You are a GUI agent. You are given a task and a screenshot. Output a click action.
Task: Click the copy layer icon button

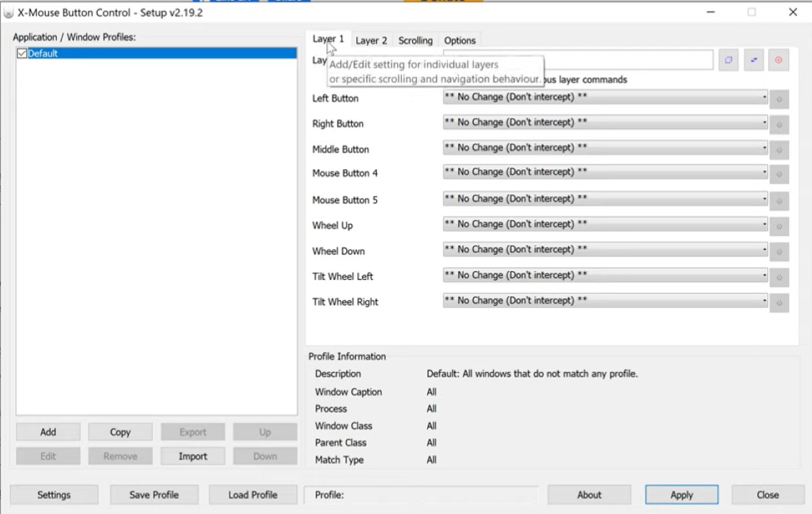tap(729, 60)
